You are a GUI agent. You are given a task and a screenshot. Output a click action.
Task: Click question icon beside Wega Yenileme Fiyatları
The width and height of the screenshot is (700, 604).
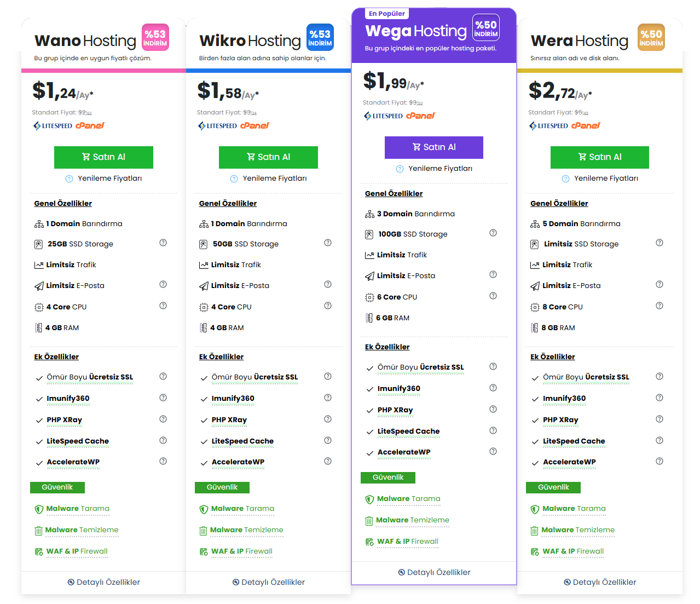pyautogui.click(x=400, y=169)
